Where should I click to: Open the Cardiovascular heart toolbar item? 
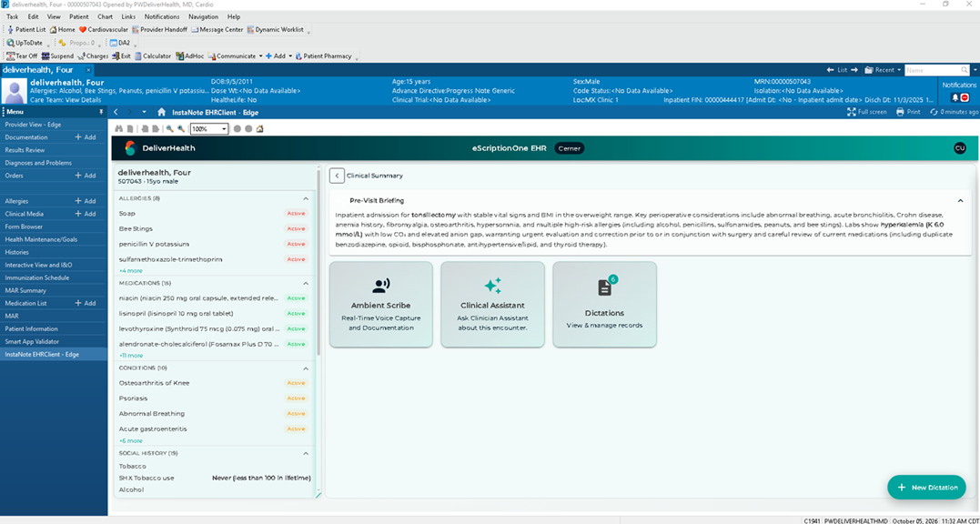tap(104, 29)
